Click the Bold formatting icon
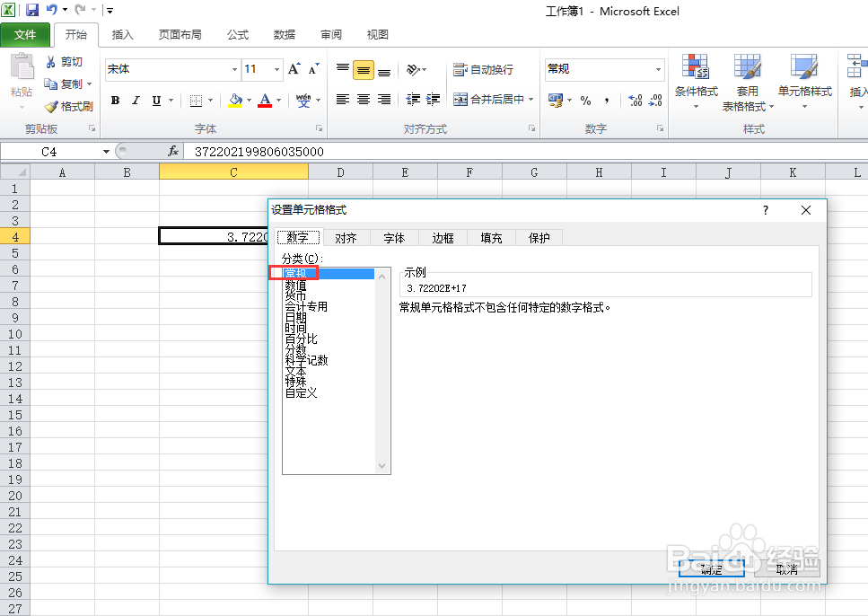This screenshot has height=616, width=868. tap(115, 101)
